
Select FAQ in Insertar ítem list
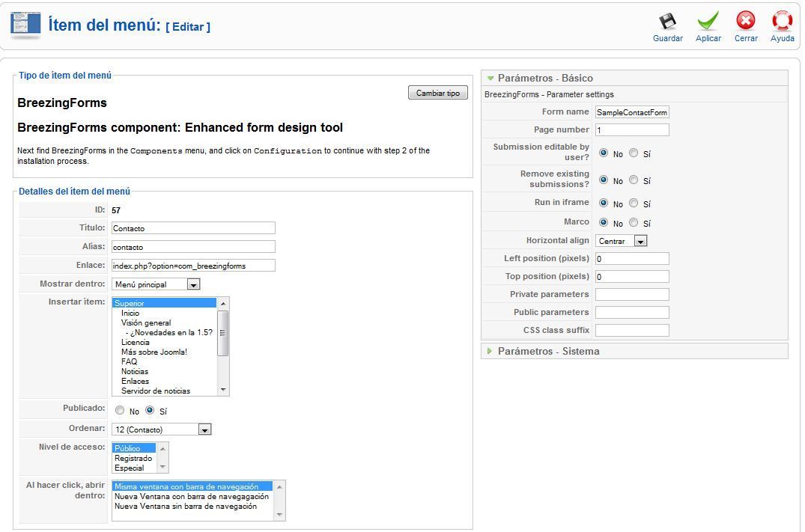(x=164, y=361)
